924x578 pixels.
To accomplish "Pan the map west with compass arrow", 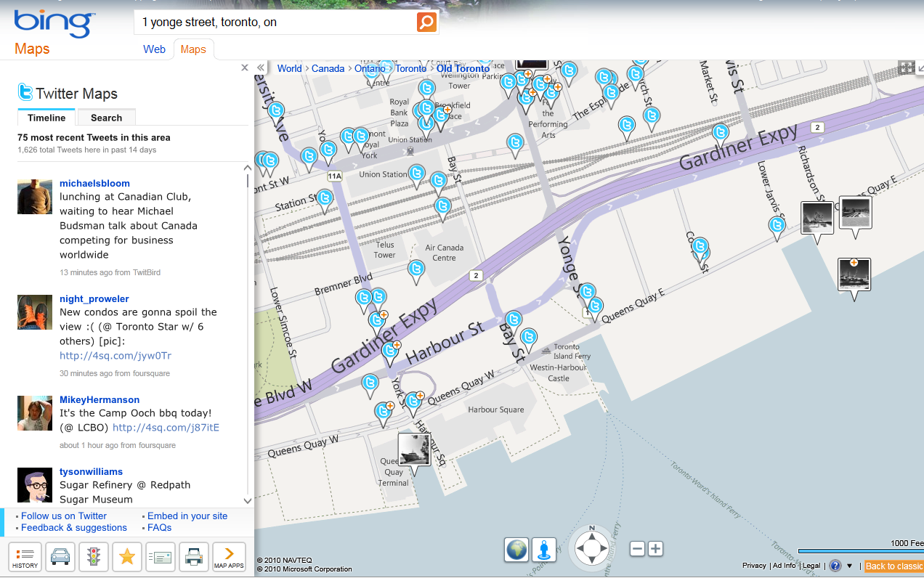I will (580, 549).
